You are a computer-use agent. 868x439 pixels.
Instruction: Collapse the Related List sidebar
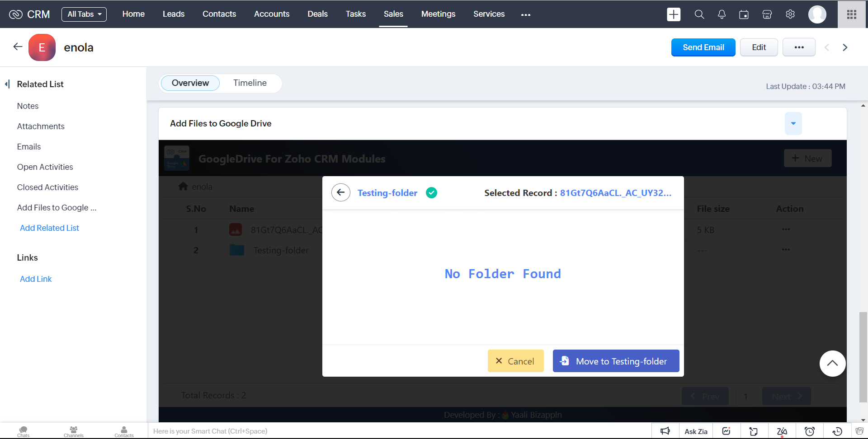point(7,84)
